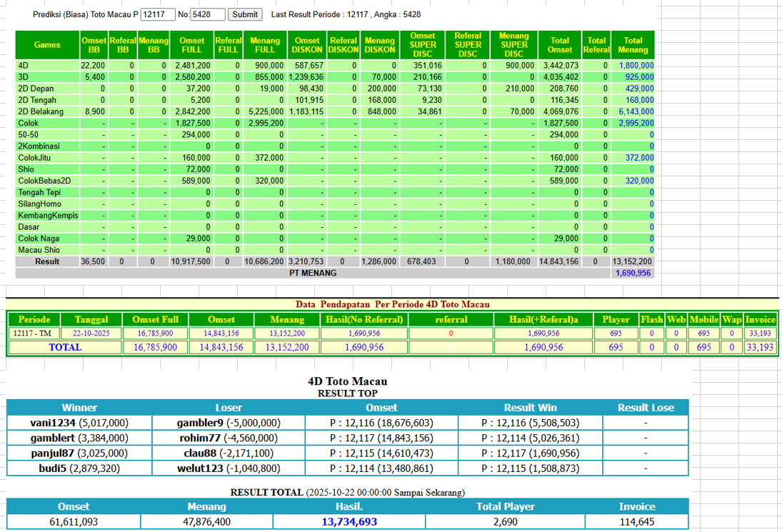Click the Macau Shio row label

point(39,250)
